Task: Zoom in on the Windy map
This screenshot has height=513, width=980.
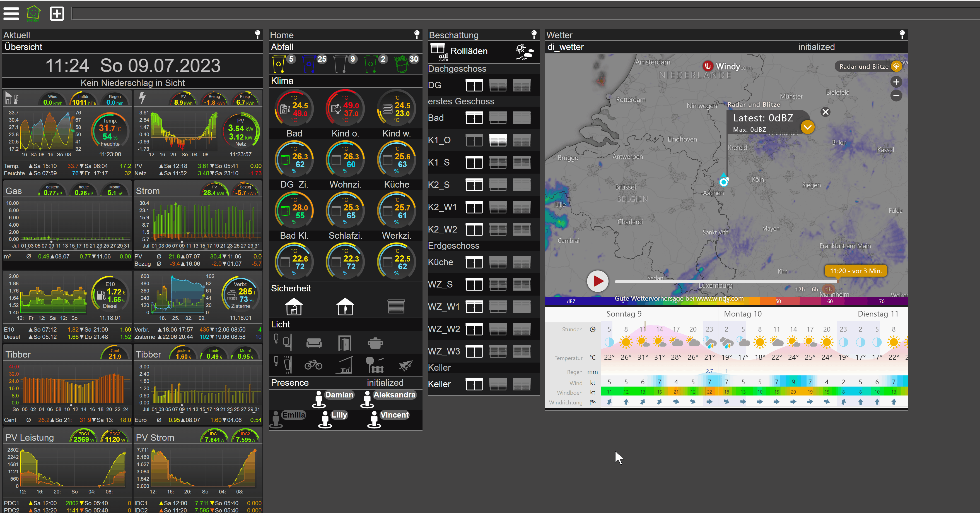Action: (896, 82)
